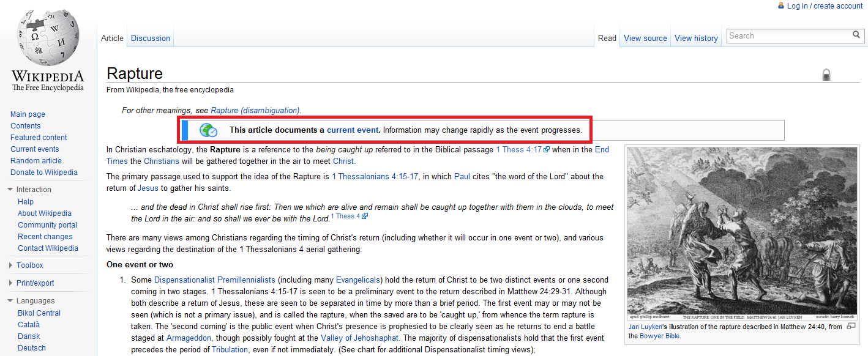The width and height of the screenshot is (868, 356).
Task: Open Rapture (disambiguation) link
Action: [255, 111]
